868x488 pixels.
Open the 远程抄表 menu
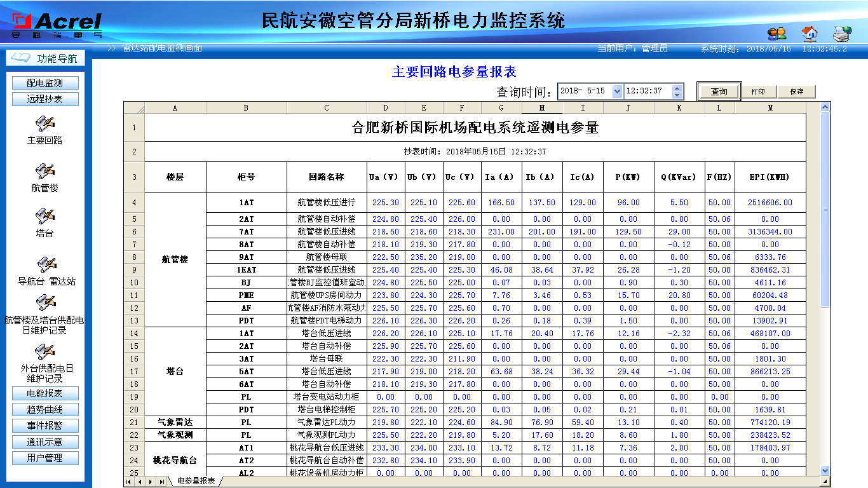click(44, 99)
